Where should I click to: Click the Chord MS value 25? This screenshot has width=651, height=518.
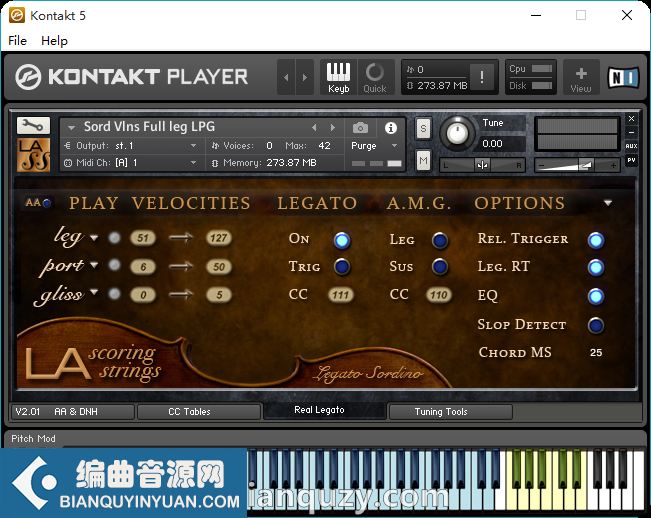(x=596, y=353)
